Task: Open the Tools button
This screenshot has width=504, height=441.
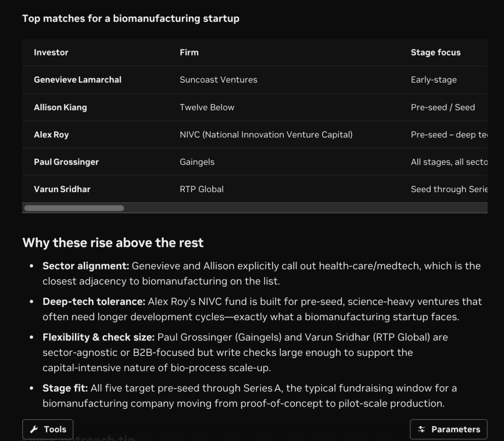Action: pos(48,429)
